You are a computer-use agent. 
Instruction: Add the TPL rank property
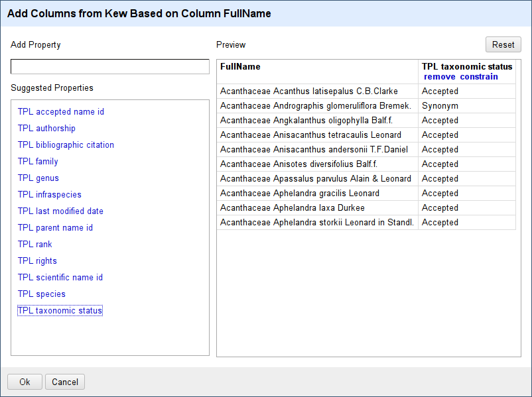(34, 244)
